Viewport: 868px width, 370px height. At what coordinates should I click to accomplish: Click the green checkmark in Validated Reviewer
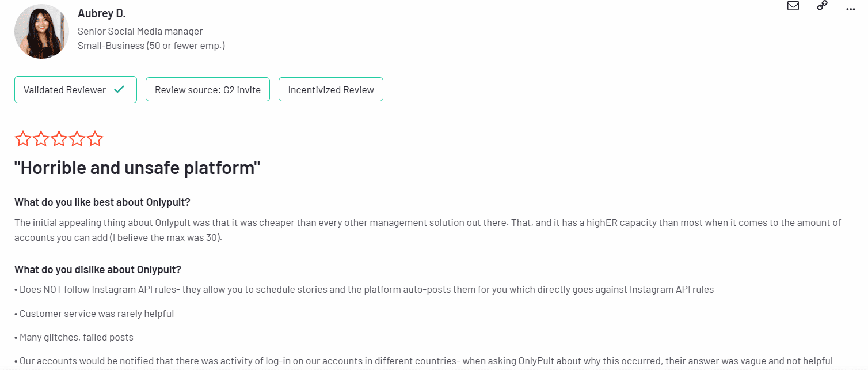(119, 89)
